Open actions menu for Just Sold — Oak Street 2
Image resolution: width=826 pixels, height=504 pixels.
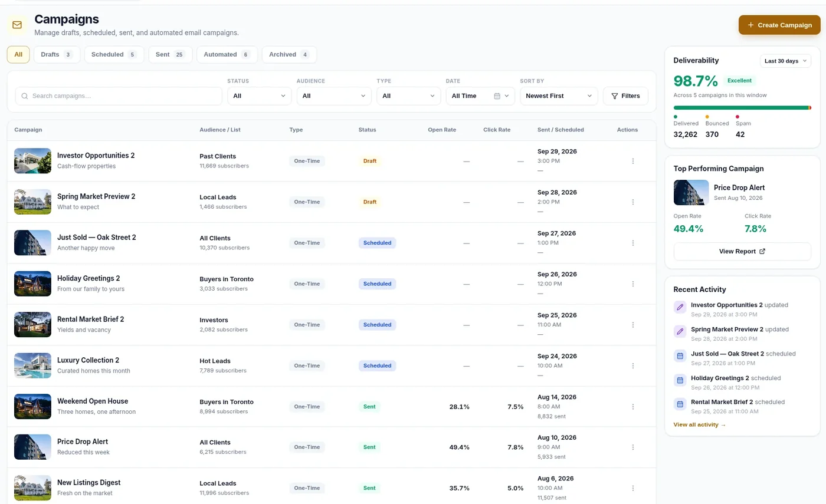[633, 243]
